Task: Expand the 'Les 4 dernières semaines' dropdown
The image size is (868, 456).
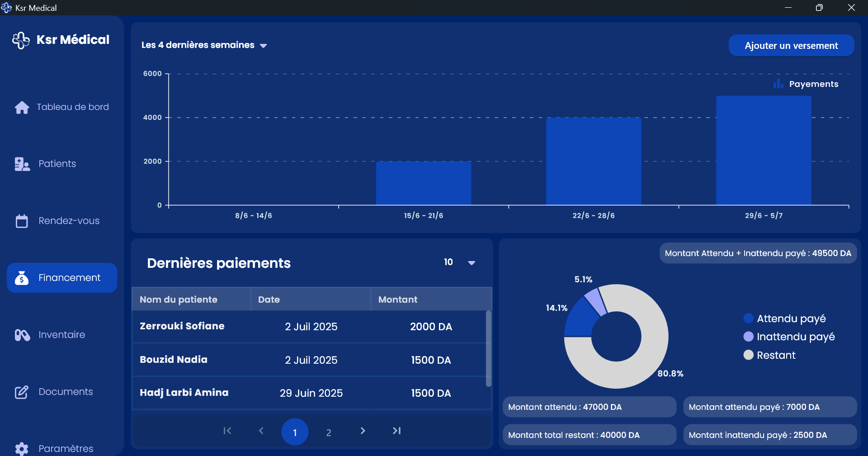Action: [204, 45]
